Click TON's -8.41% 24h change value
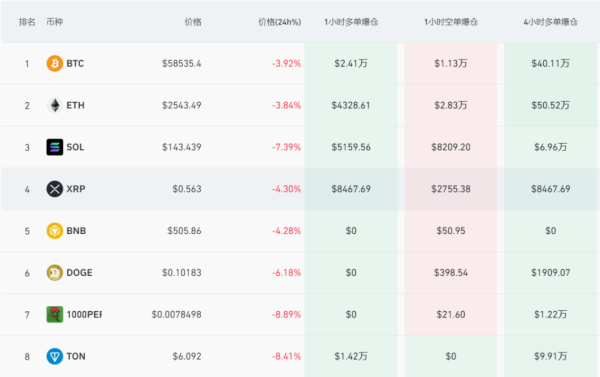The height and width of the screenshot is (377, 600). point(286,356)
